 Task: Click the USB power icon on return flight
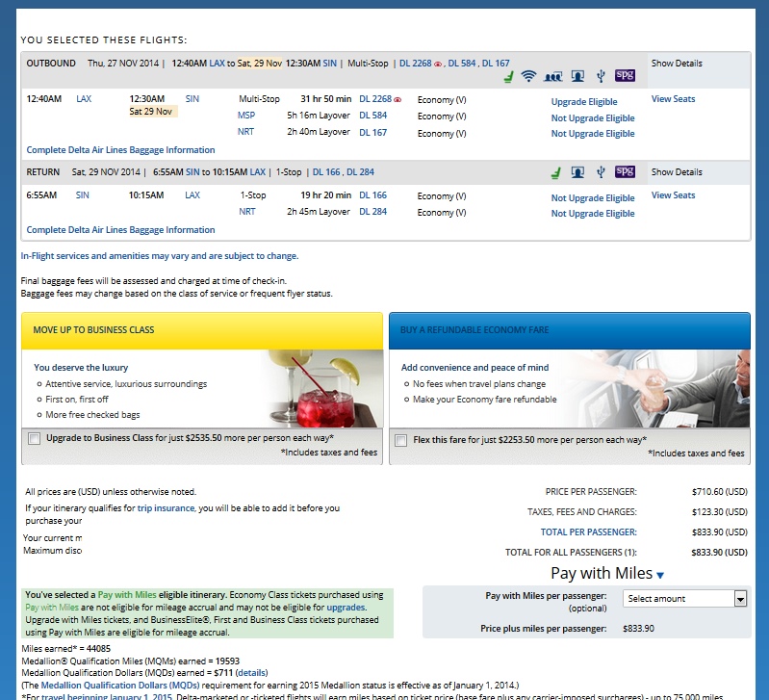(600, 172)
